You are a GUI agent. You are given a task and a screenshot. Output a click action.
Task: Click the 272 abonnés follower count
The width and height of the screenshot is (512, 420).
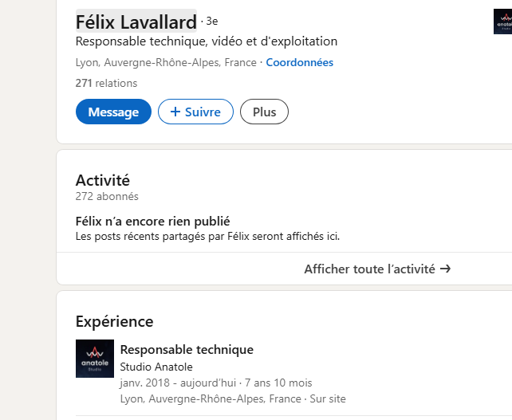pyautogui.click(x=106, y=197)
